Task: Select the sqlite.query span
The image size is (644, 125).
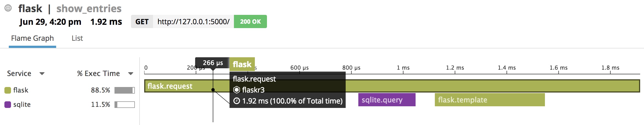Action: tap(387, 100)
